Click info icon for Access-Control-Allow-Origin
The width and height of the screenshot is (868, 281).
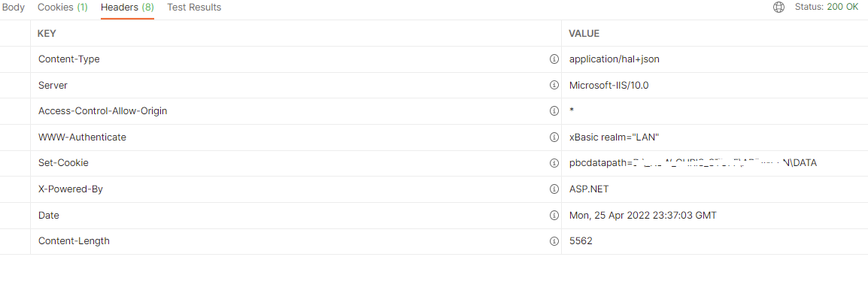click(x=554, y=111)
